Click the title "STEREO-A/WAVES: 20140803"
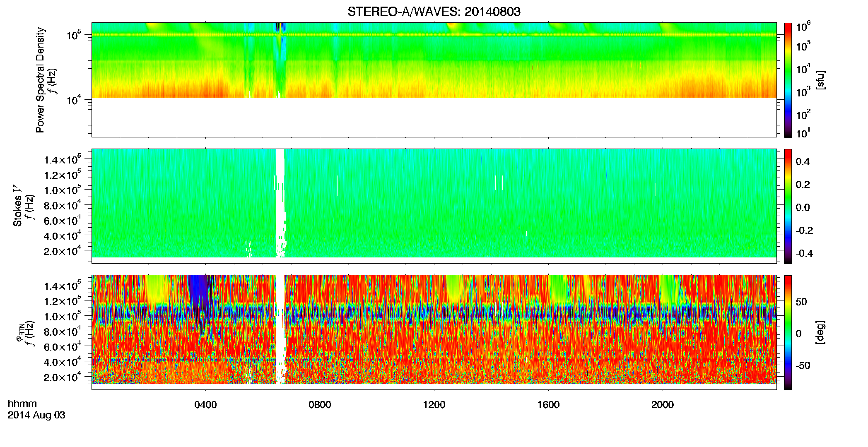The height and width of the screenshot is (447, 868). 434,12
